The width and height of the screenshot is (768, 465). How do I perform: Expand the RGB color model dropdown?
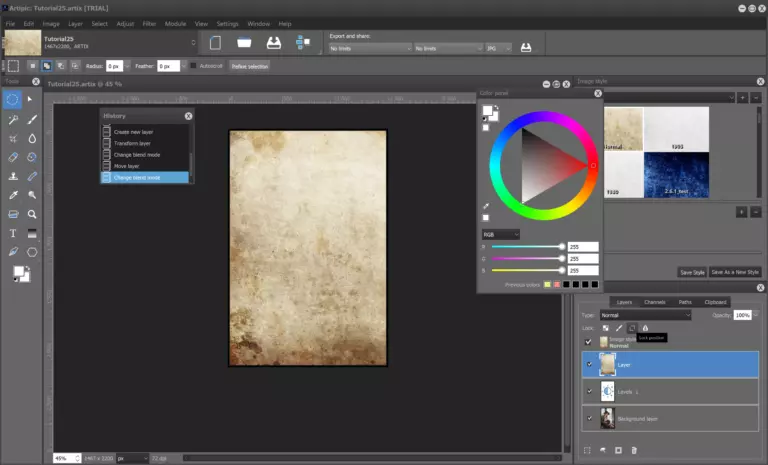[x=500, y=234]
